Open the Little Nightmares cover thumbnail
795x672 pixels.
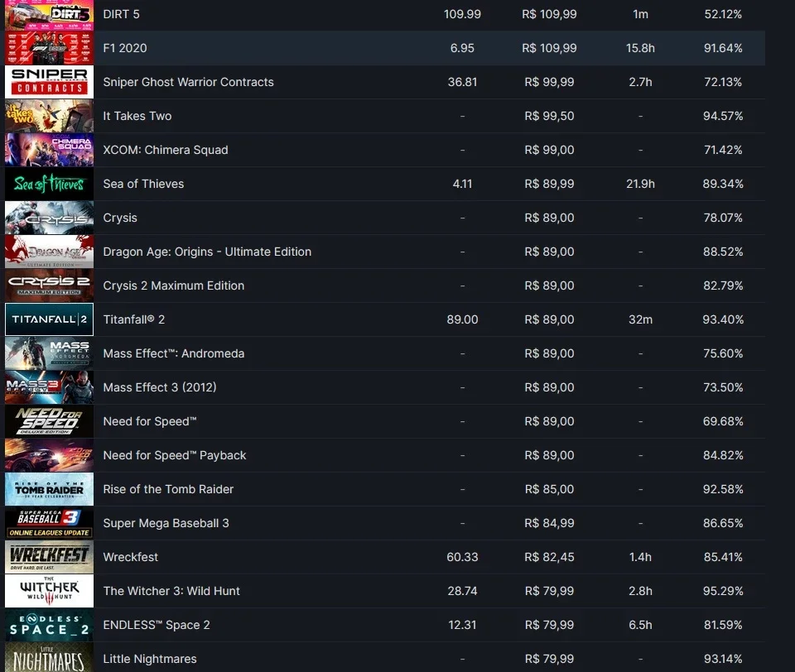point(49,657)
